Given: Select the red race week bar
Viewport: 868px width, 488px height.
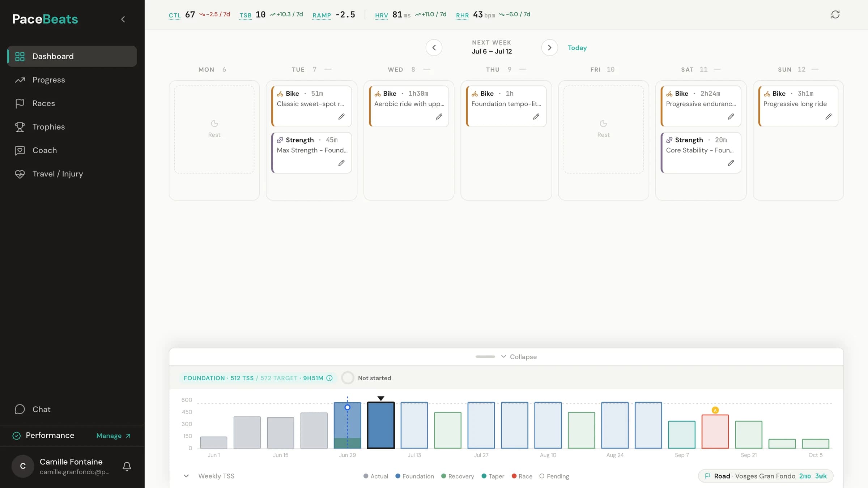Looking at the screenshot, I should tap(715, 432).
